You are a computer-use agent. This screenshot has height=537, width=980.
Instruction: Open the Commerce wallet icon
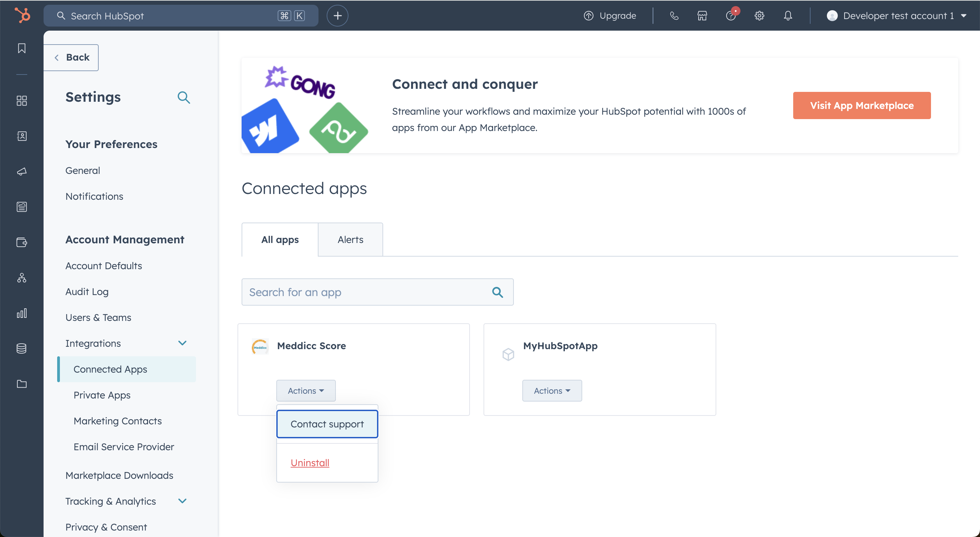click(x=22, y=242)
